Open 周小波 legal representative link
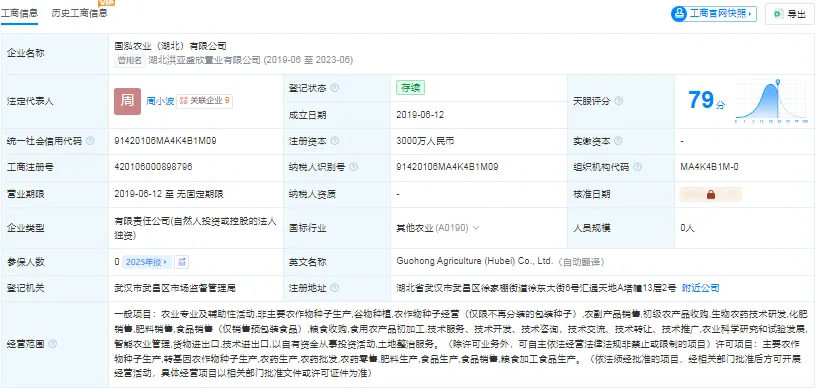 [160, 101]
